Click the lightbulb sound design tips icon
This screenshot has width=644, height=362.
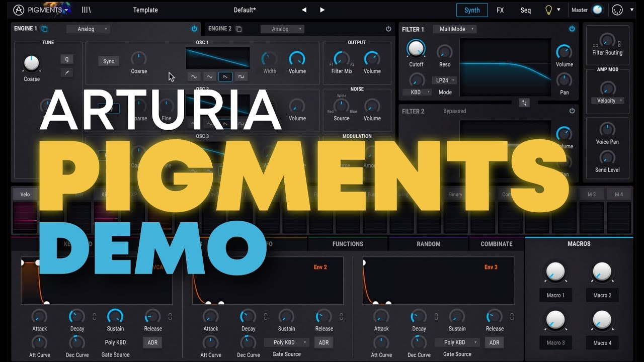click(x=548, y=10)
